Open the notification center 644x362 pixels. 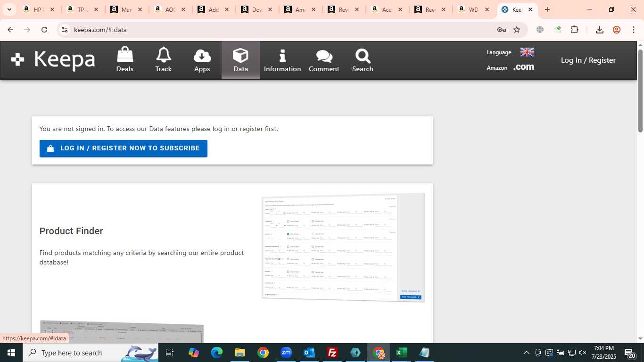click(630, 353)
